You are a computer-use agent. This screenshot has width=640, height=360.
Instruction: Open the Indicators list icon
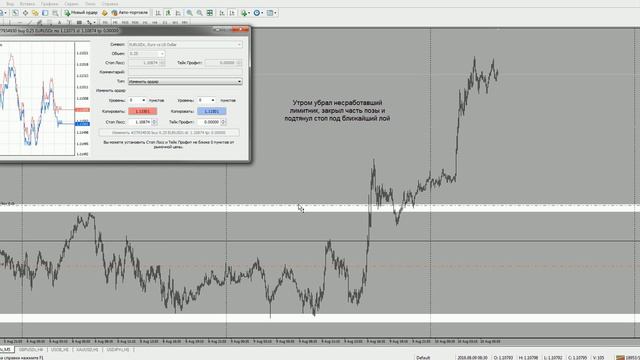(x=244, y=13)
